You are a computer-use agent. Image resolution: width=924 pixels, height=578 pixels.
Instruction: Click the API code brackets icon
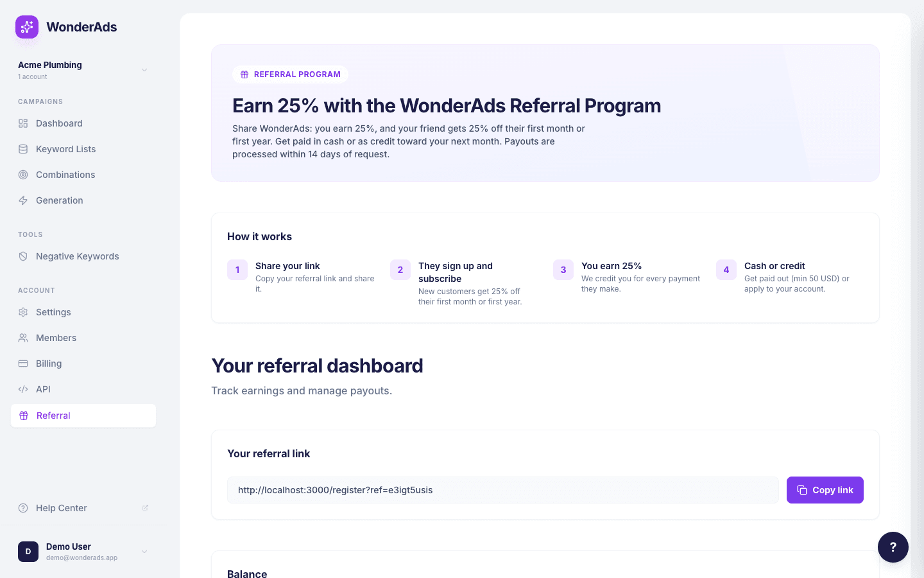tap(22, 389)
